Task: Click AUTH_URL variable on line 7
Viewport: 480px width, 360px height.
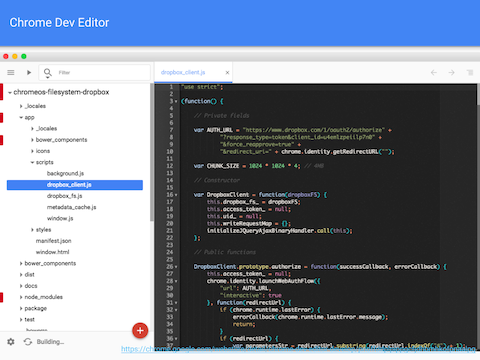Action: [x=219, y=130]
